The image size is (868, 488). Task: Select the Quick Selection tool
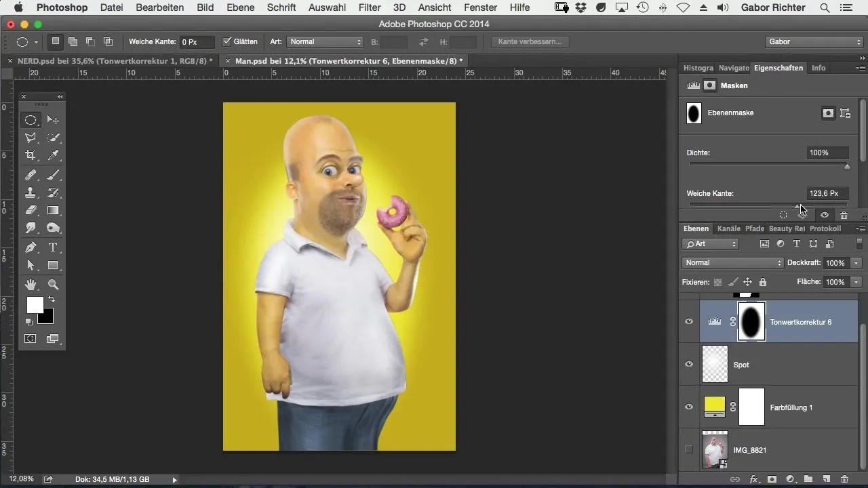point(53,138)
